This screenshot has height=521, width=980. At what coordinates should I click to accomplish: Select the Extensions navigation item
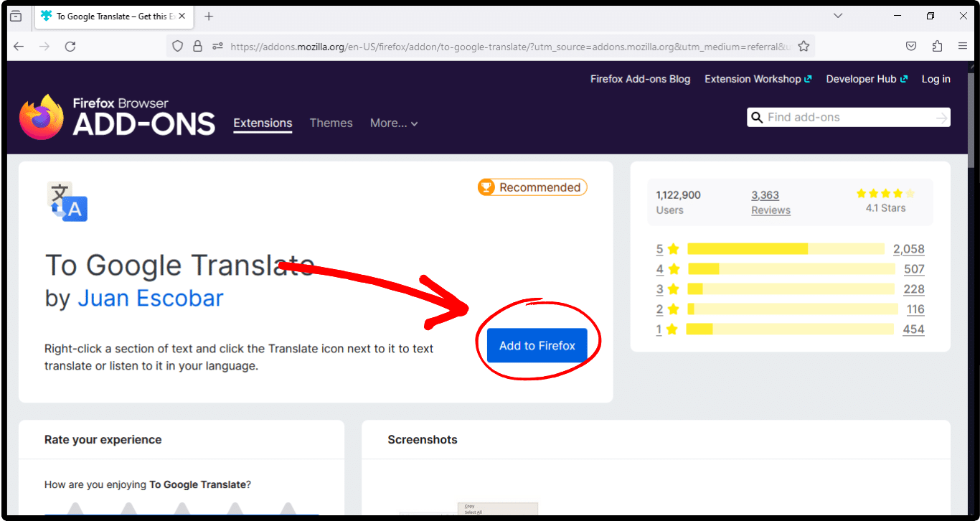pos(263,123)
